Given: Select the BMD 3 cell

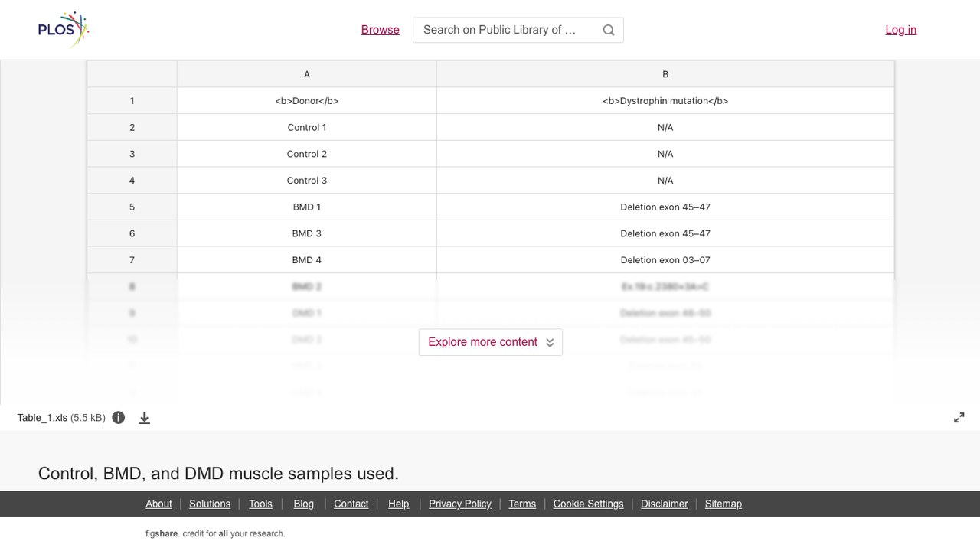Looking at the screenshot, I should coord(307,233).
